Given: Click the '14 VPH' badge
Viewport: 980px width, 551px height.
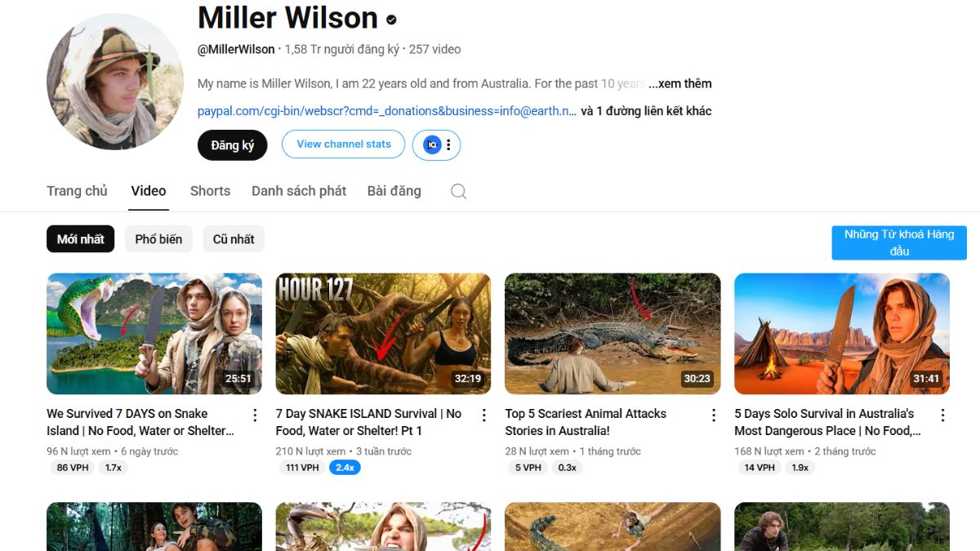Looking at the screenshot, I should click(x=759, y=468).
